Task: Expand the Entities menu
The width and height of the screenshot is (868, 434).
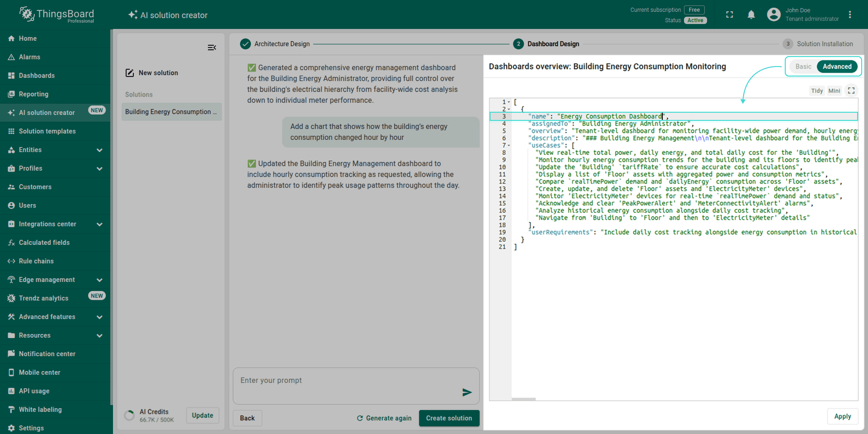Action: (99, 150)
